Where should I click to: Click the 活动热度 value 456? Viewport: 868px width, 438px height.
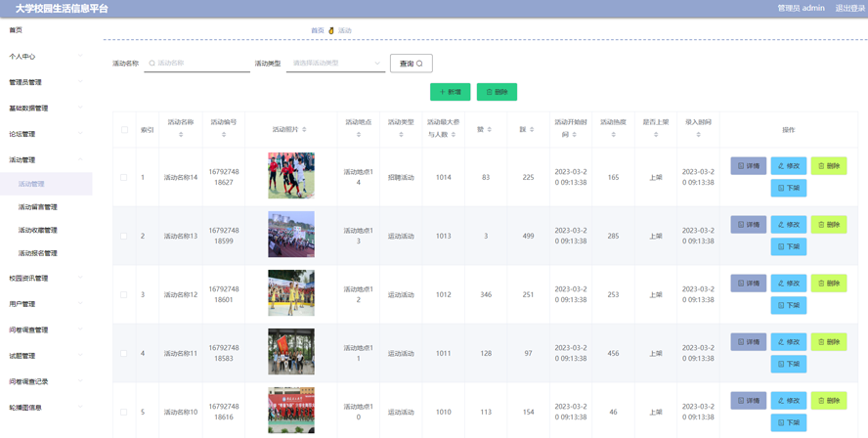[613, 353]
